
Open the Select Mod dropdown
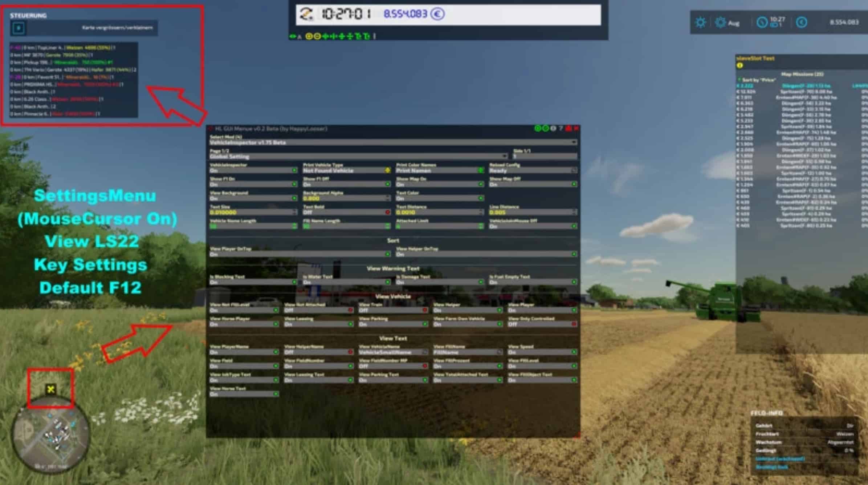[x=574, y=142]
